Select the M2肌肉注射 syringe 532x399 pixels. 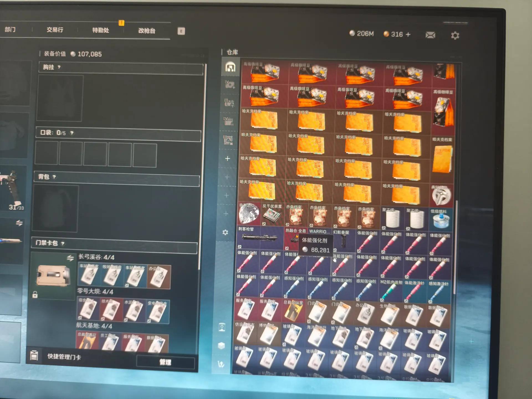(390, 291)
